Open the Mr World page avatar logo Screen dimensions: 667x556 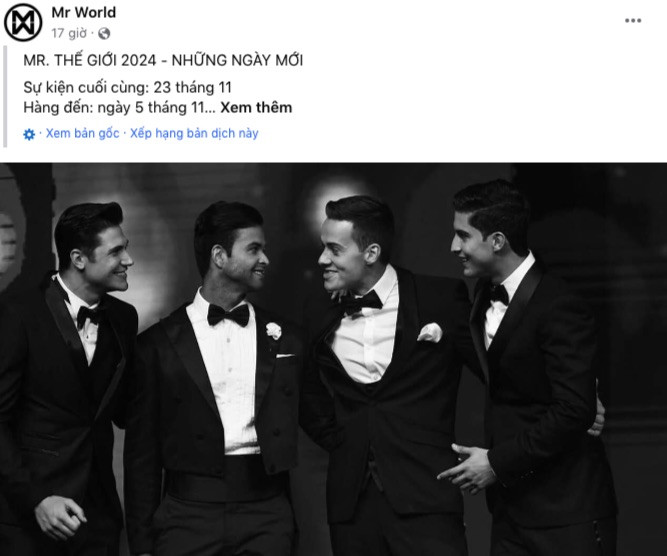tap(23, 23)
